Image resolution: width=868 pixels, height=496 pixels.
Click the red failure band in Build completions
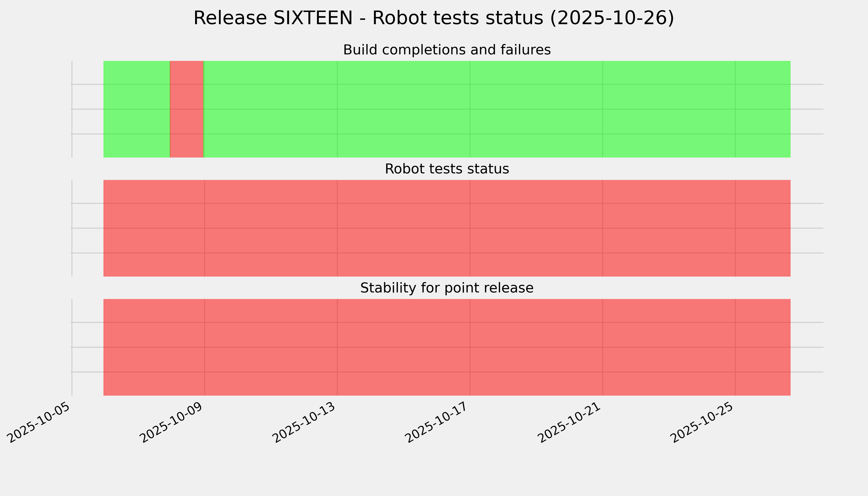point(187,109)
